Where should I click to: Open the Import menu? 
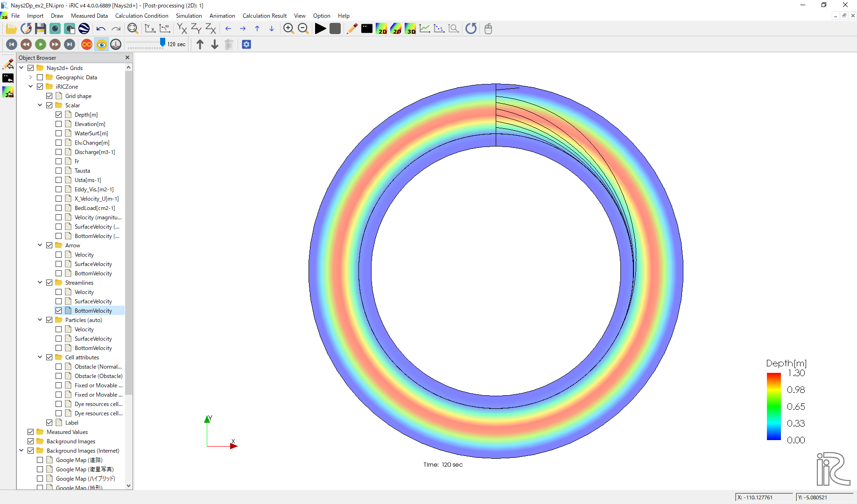pyautogui.click(x=35, y=15)
